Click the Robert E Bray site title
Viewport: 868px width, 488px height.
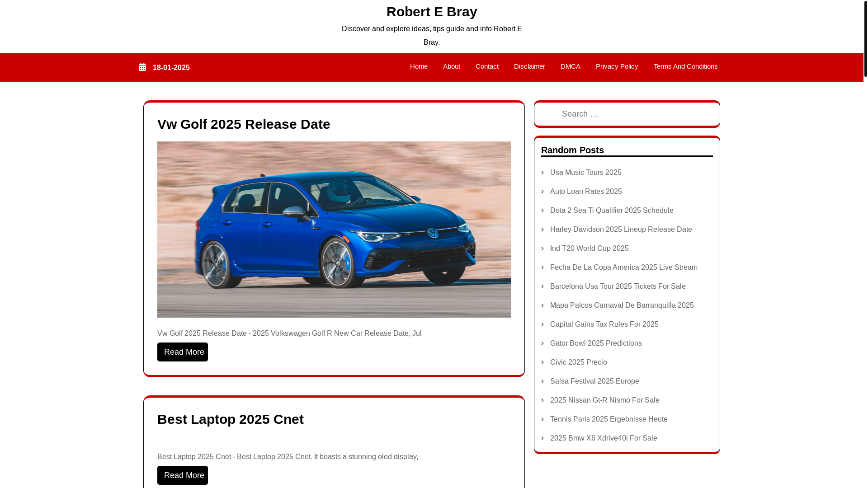(432, 12)
